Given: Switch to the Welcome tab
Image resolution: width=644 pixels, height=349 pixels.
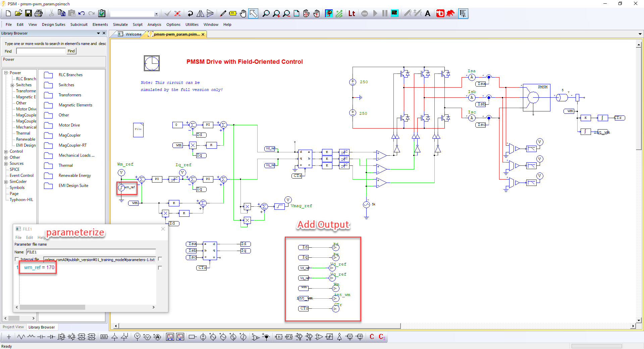Looking at the screenshot, I should [x=130, y=34].
